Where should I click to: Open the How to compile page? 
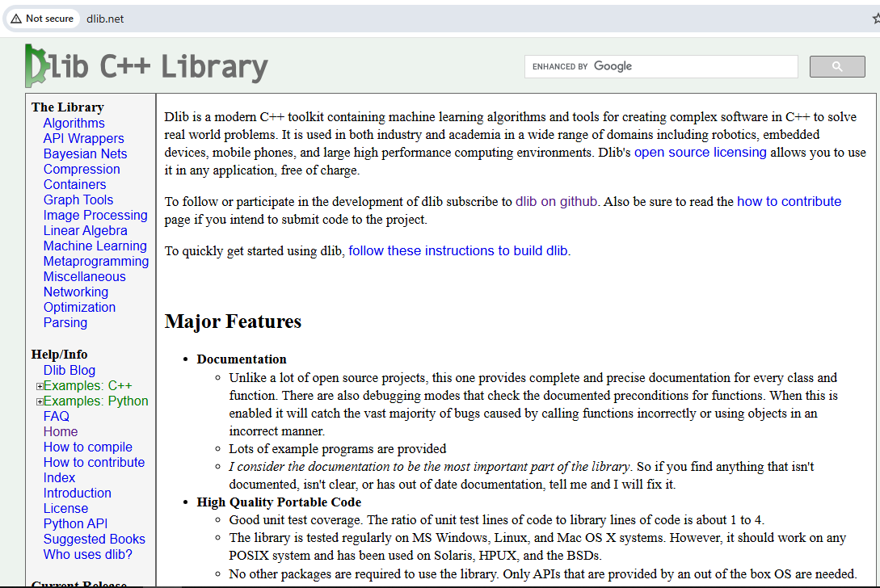[87, 447]
